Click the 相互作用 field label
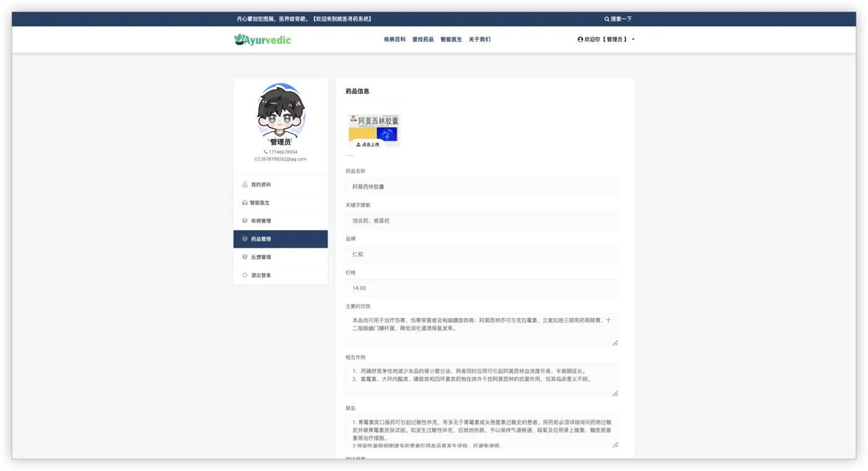 [355, 358]
